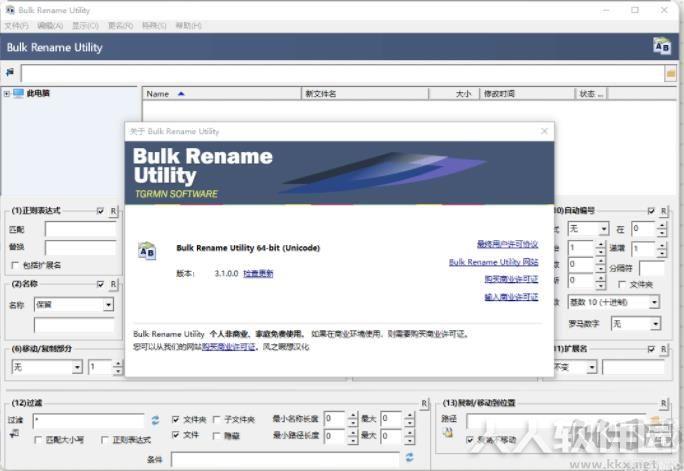Toggle the 匹配大小写 checkbox
This screenshot has width=684, height=471.
(38, 440)
